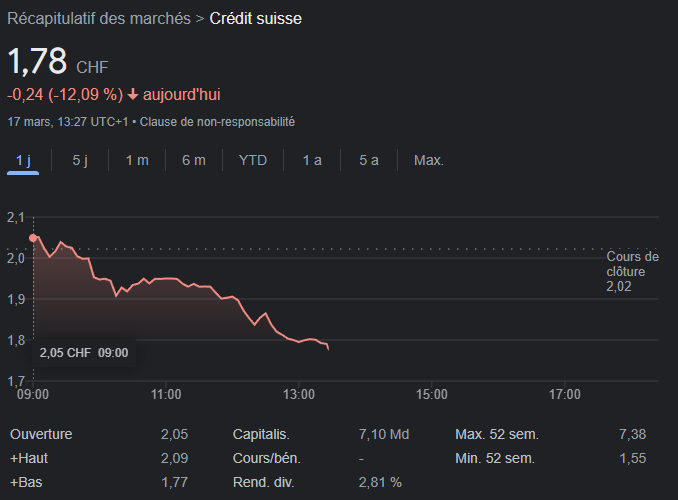This screenshot has width=678, height=500.
Task: Switch to 1 a range tab
Action: pos(312,160)
